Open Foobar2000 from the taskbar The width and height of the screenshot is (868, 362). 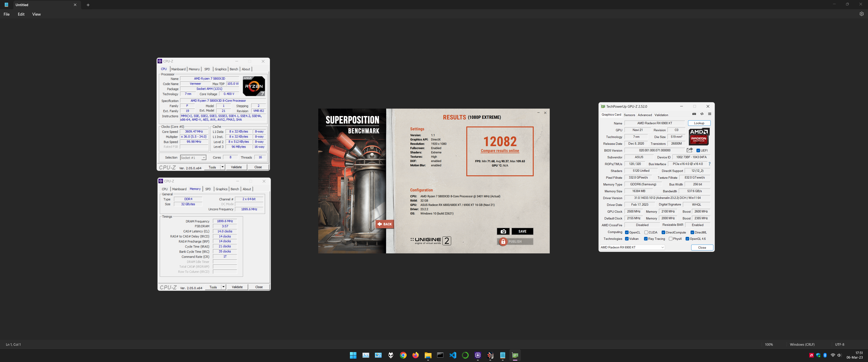[391, 355]
